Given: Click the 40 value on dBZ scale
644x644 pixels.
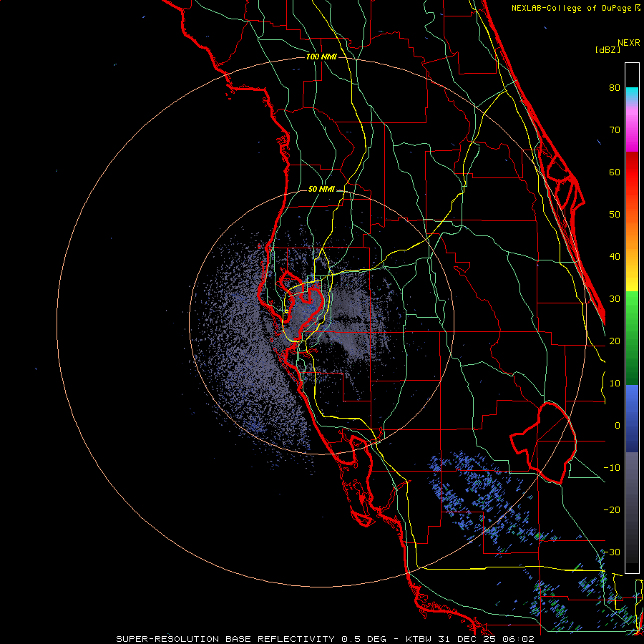Looking at the screenshot, I should point(615,257).
